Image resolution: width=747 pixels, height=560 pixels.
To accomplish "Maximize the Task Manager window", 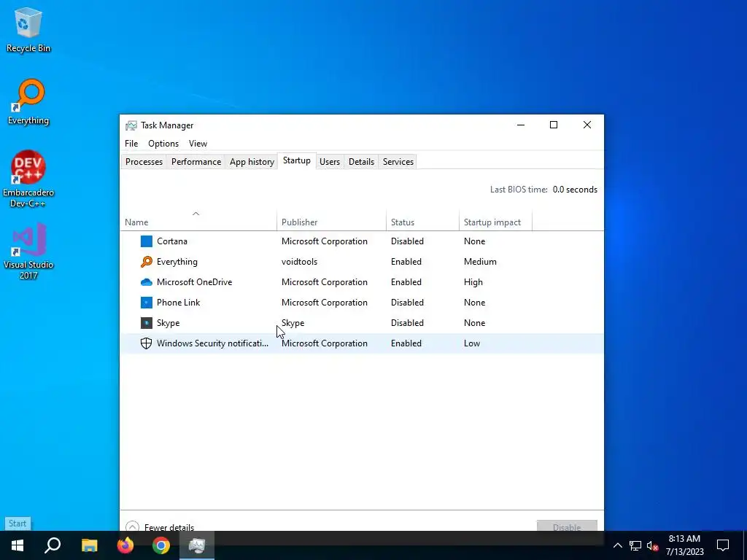I will point(554,125).
